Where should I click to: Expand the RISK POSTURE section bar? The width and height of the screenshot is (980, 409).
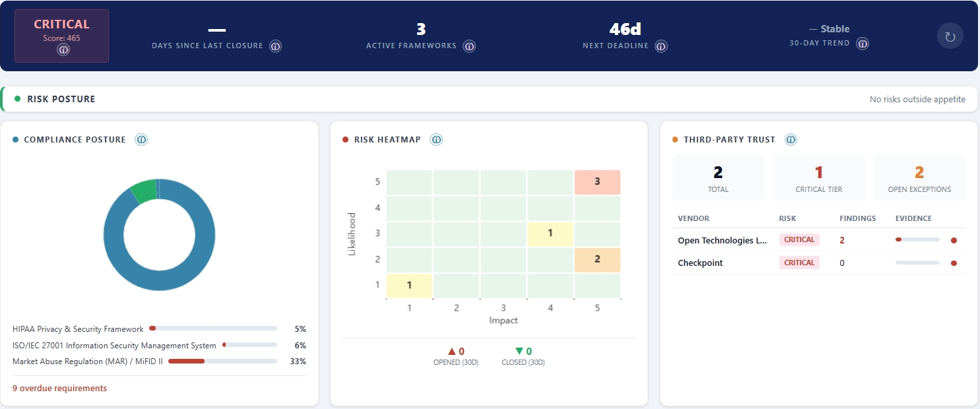click(490, 98)
